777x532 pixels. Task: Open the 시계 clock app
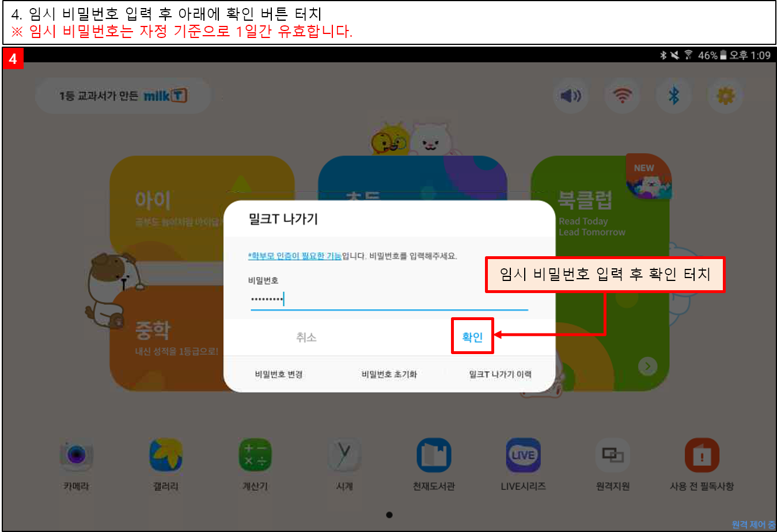click(344, 456)
